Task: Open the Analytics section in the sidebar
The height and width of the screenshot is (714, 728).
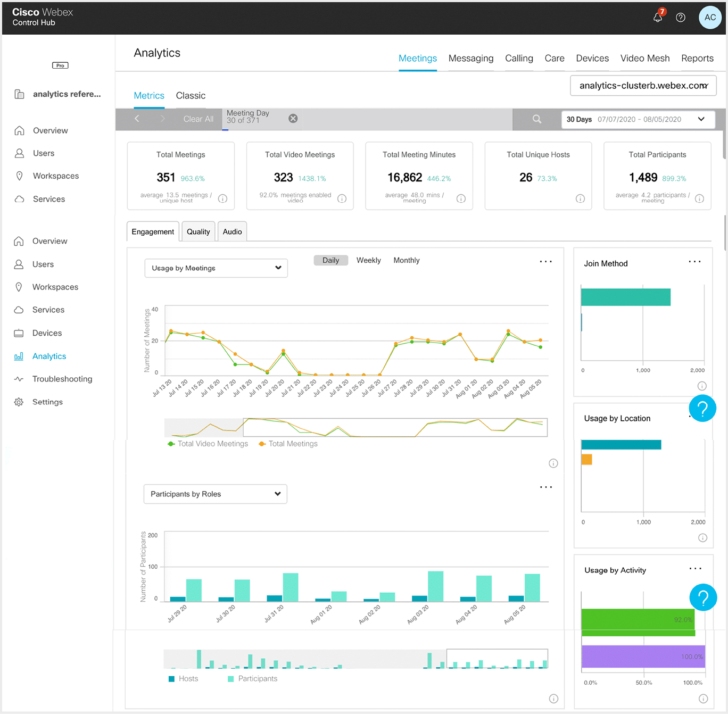Action: [x=49, y=356]
